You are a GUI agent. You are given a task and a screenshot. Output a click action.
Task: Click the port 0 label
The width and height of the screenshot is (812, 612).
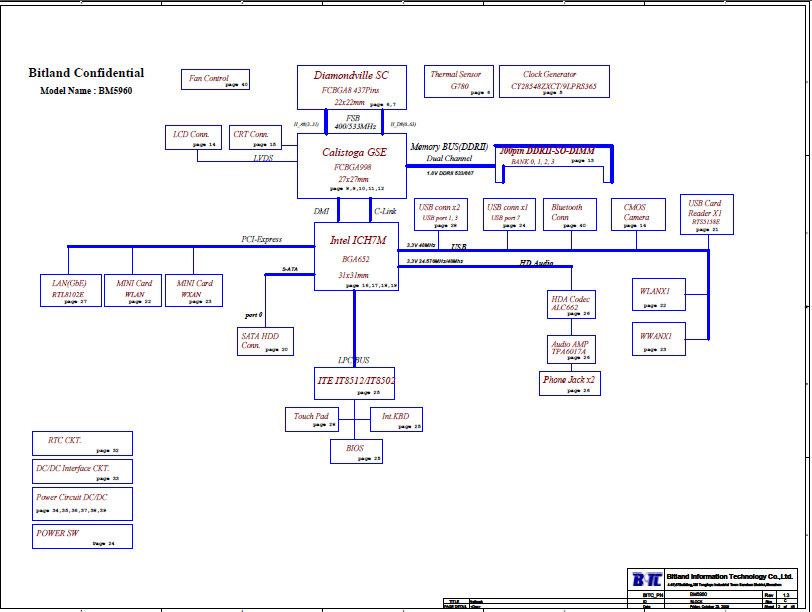(254, 315)
